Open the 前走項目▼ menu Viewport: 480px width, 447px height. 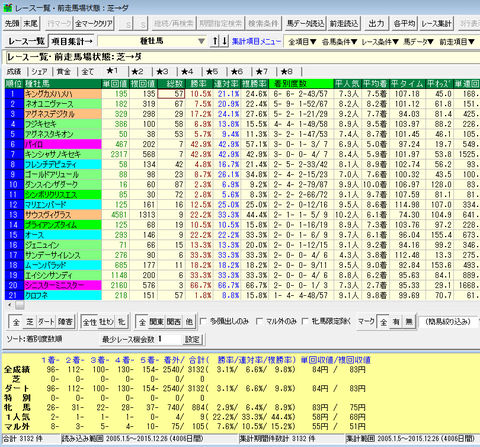click(x=457, y=42)
